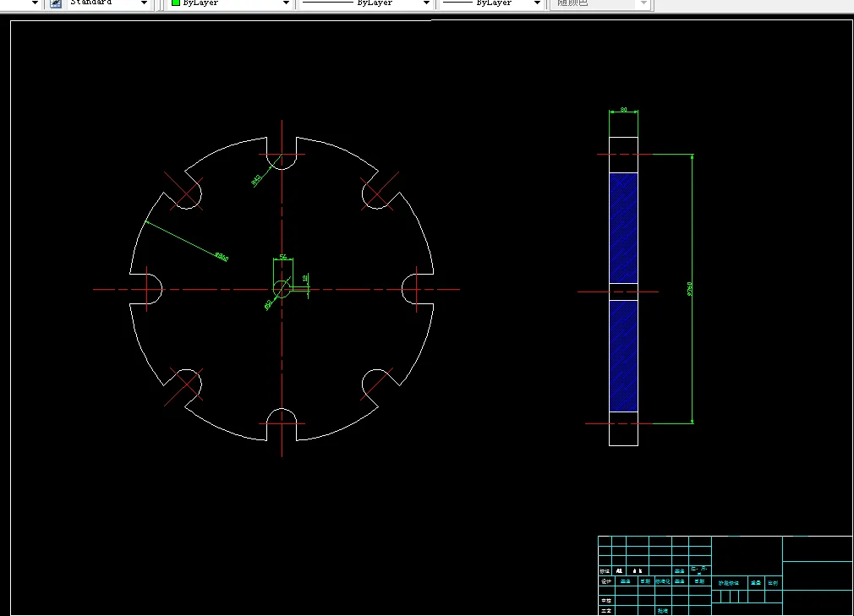Open the greyed-out 随颜色 plot style dropdown
This screenshot has width=854, height=616.
click(643, 3)
